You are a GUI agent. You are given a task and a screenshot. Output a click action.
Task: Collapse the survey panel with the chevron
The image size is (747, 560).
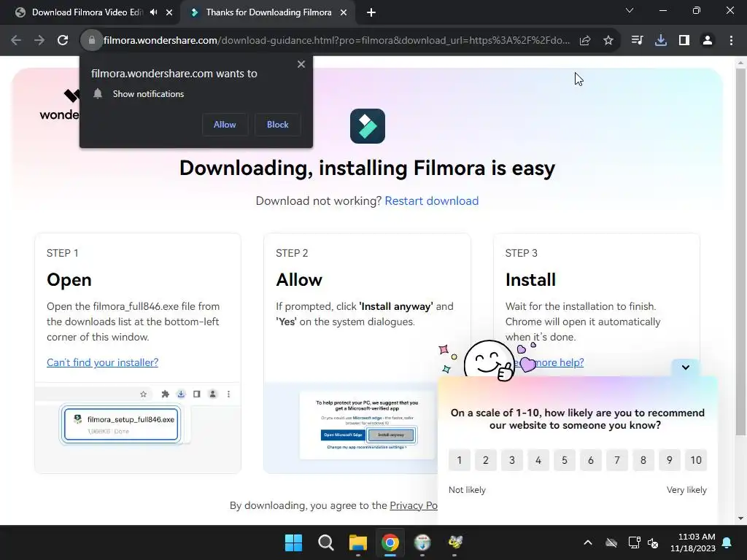pos(686,367)
